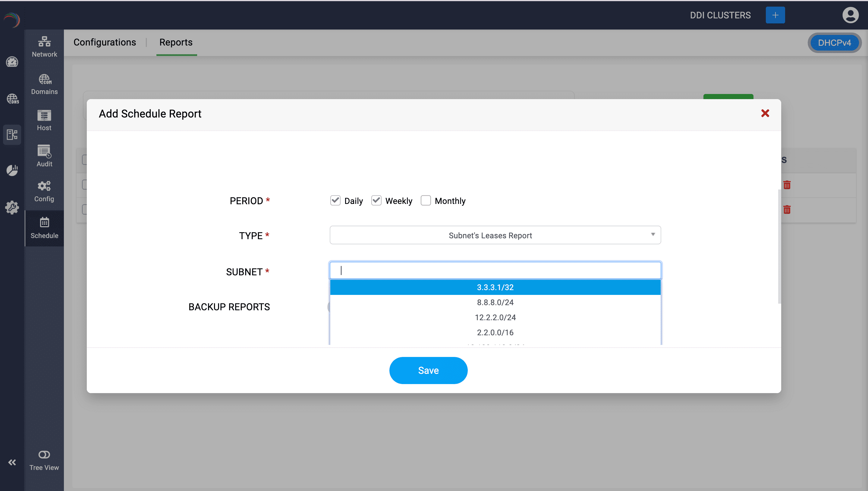Uncheck the Daily period checkbox
This screenshot has height=491, width=868.
click(x=335, y=200)
